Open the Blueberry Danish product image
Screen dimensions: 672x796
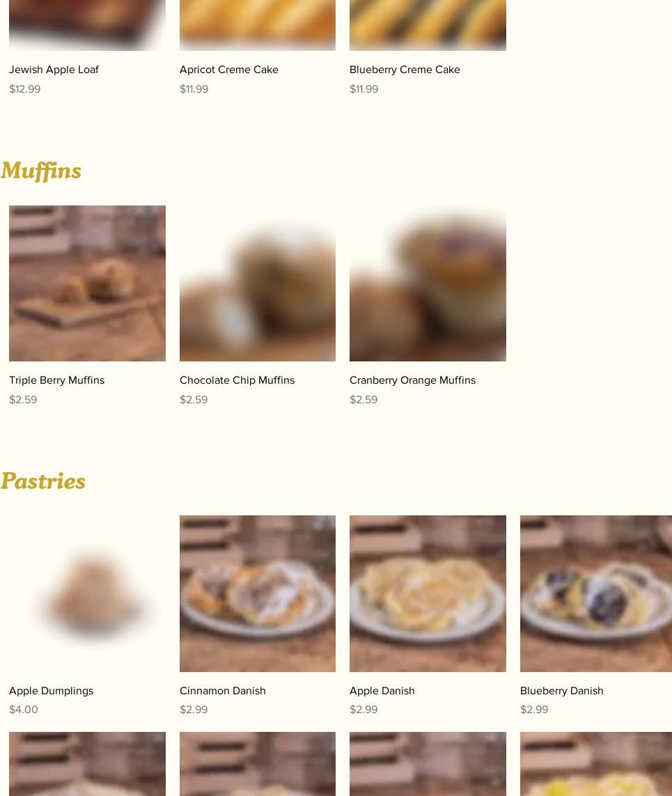(x=596, y=593)
